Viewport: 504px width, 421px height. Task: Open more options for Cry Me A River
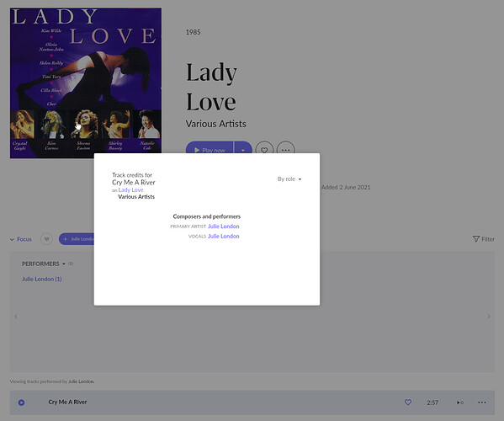482,402
